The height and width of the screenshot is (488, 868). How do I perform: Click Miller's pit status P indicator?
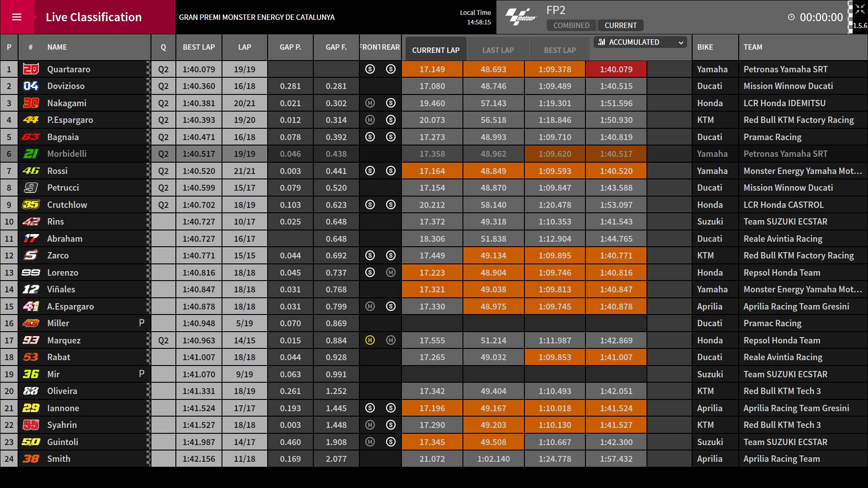tap(142, 323)
